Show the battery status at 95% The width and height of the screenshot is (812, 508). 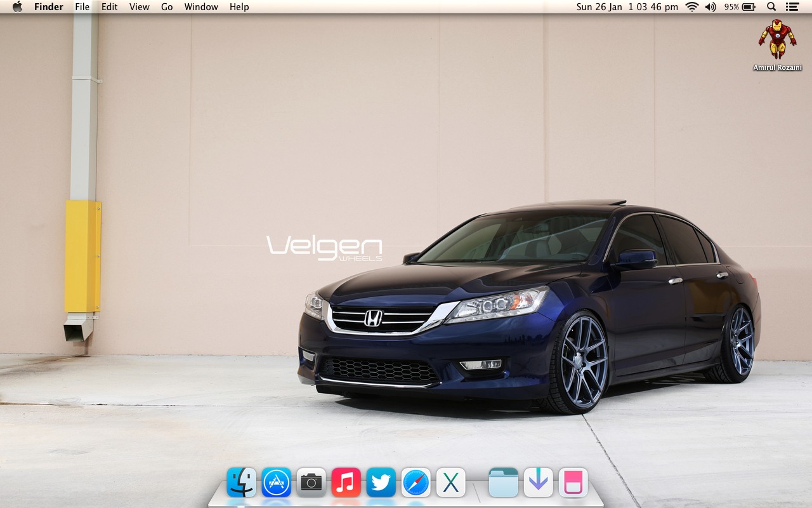coord(740,7)
